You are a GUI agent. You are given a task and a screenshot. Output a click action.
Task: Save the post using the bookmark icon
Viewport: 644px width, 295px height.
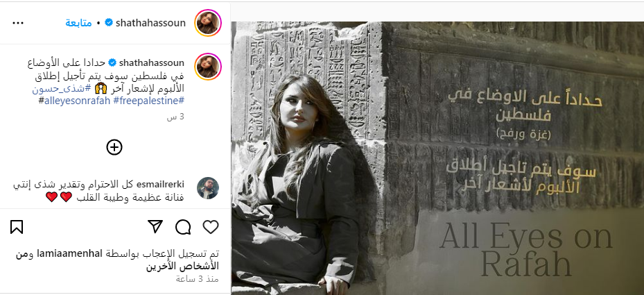point(17,227)
